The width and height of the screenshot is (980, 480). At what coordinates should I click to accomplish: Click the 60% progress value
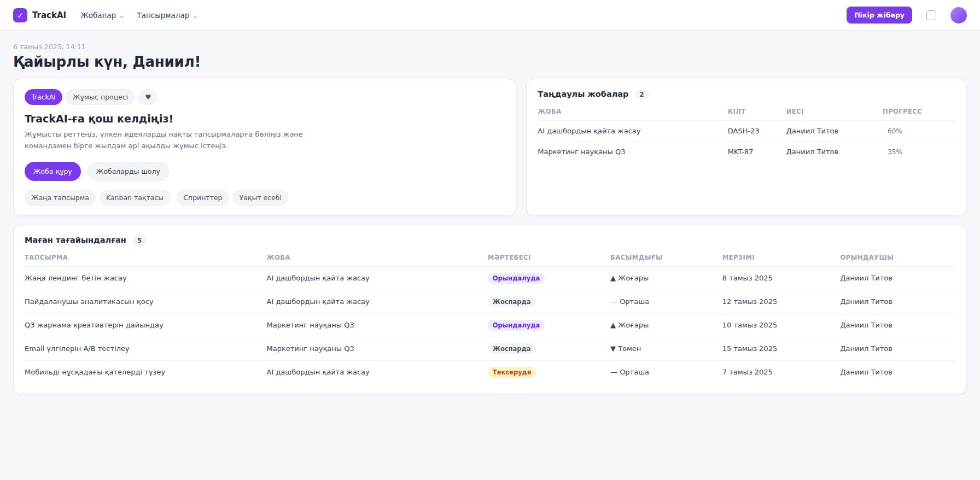(x=895, y=131)
